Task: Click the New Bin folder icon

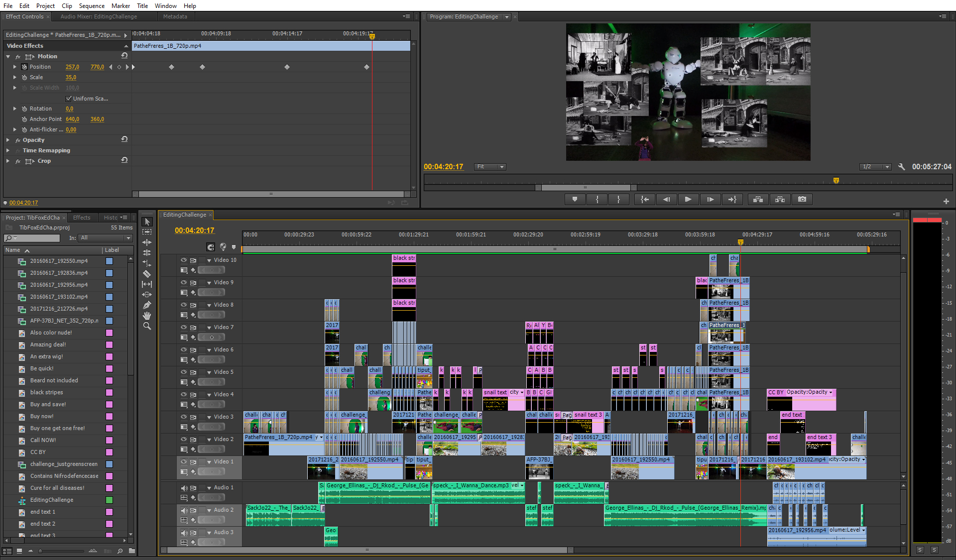Action: pos(132,551)
